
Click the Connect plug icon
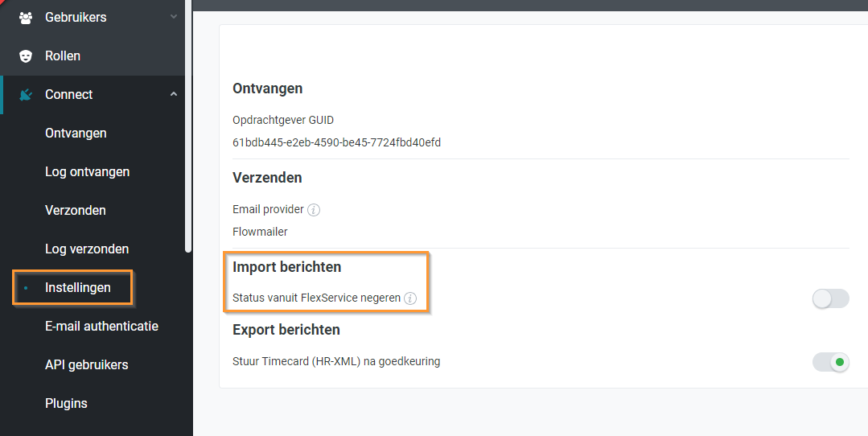pos(26,95)
